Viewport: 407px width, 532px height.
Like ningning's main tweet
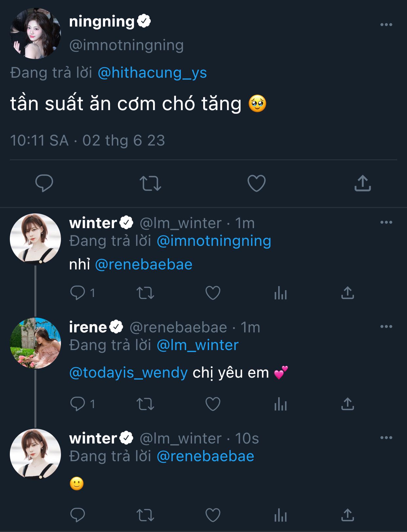point(256,183)
